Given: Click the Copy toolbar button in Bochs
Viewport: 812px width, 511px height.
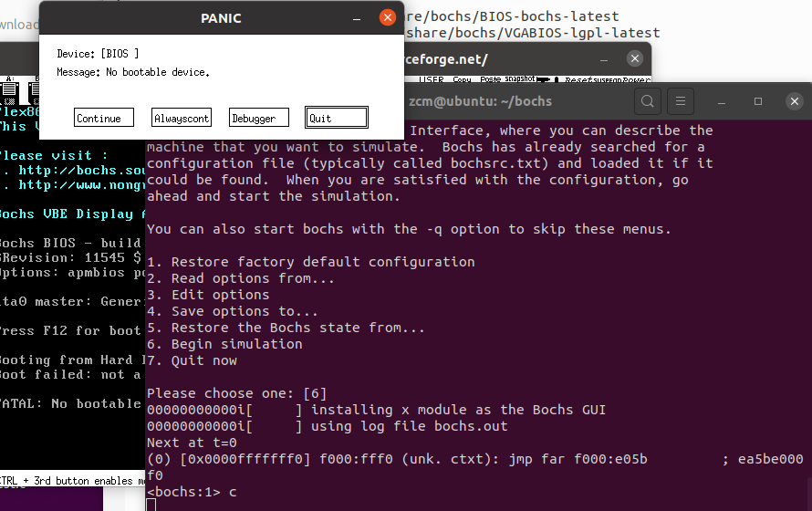Looking at the screenshot, I should [x=462, y=79].
